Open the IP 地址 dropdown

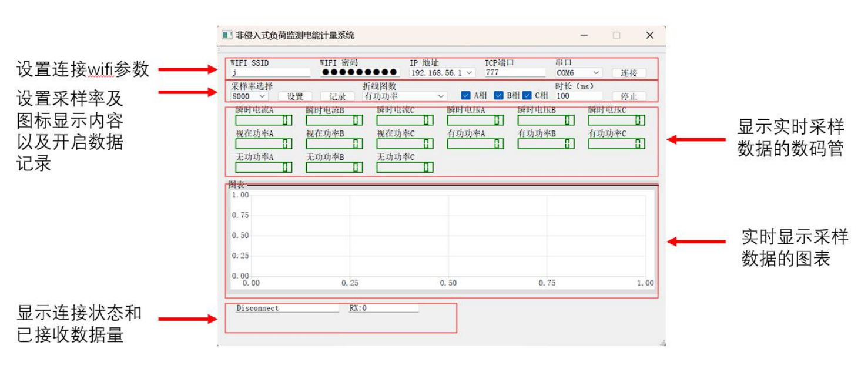[x=442, y=73]
